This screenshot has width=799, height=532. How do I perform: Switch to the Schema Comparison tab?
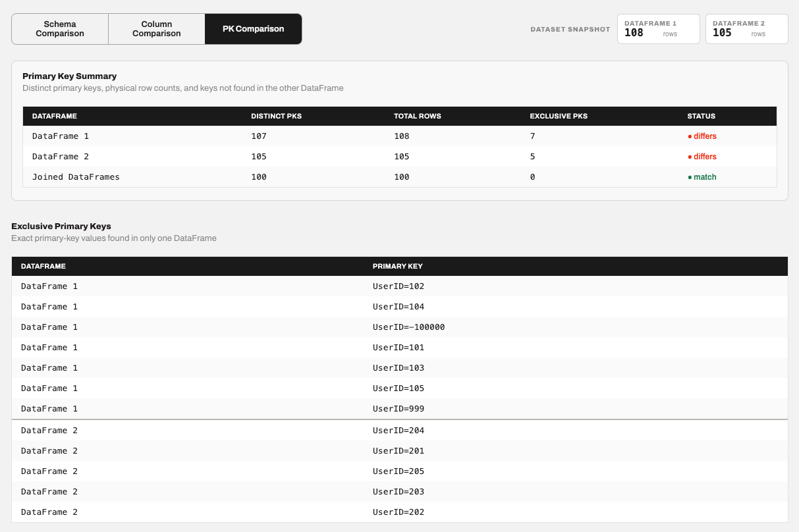[60, 29]
